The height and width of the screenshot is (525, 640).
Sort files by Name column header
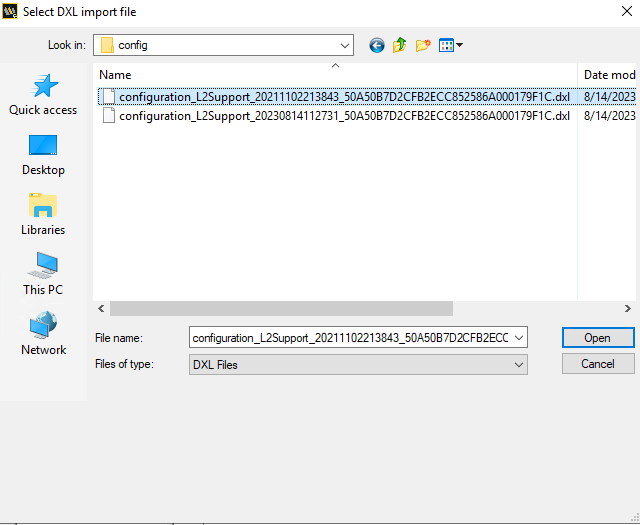[335, 75]
